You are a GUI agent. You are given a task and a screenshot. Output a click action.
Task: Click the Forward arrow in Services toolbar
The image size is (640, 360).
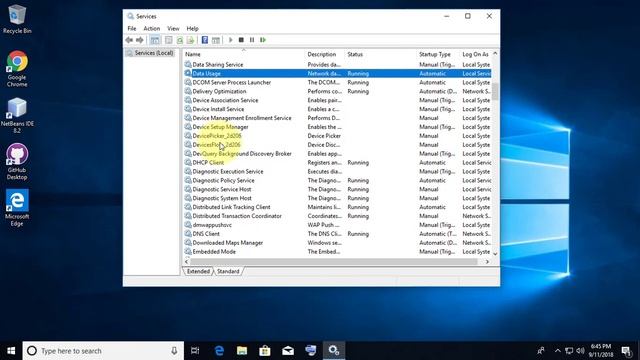140,40
